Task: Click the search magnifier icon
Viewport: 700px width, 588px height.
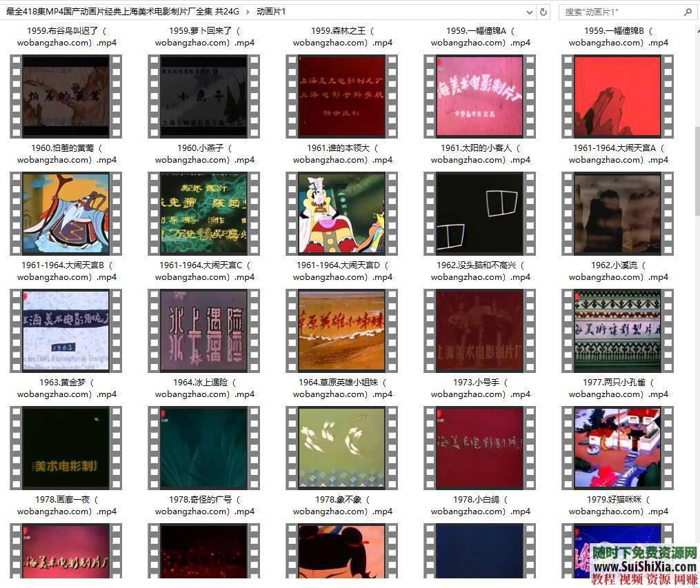Action: 688,12
